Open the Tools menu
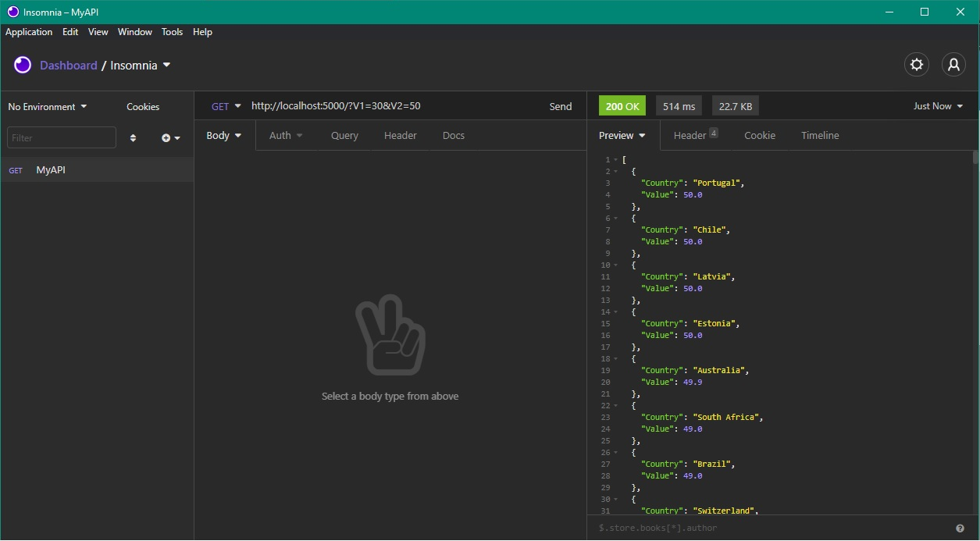The image size is (980, 541). coord(172,32)
